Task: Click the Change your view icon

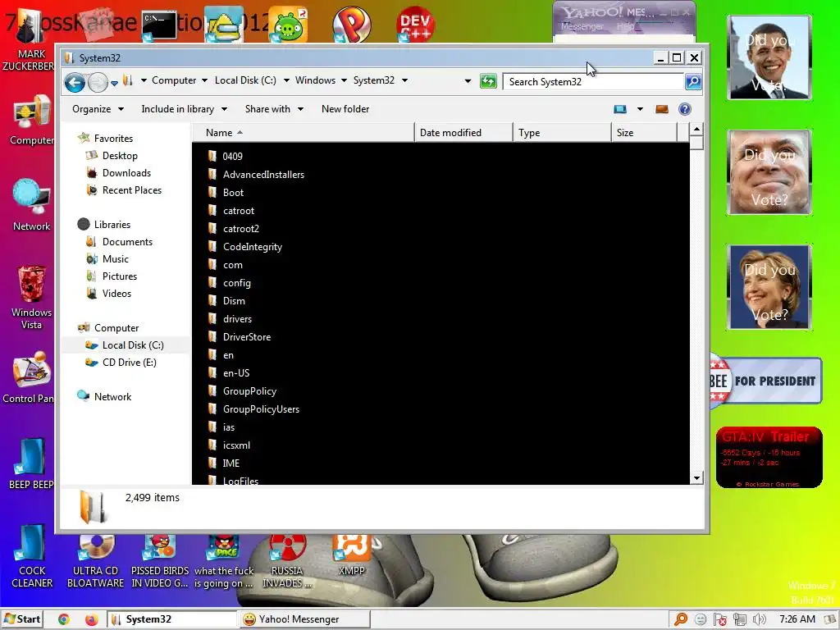Action: (x=620, y=109)
